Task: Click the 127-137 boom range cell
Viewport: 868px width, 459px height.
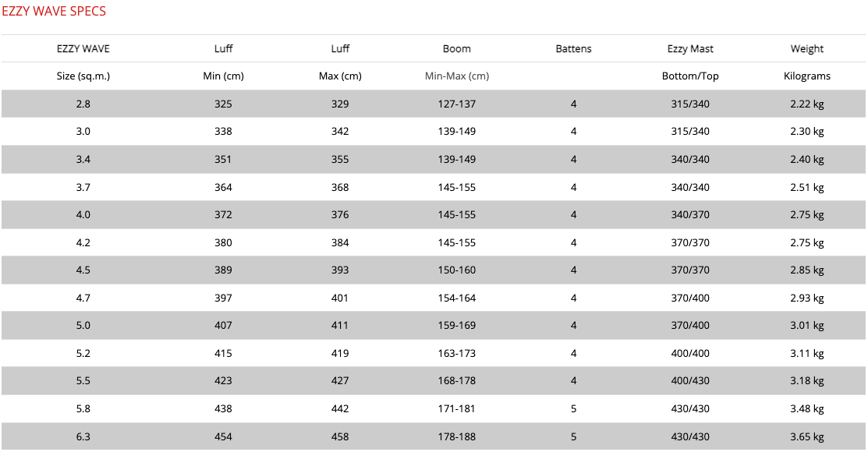Action: [x=456, y=104]
